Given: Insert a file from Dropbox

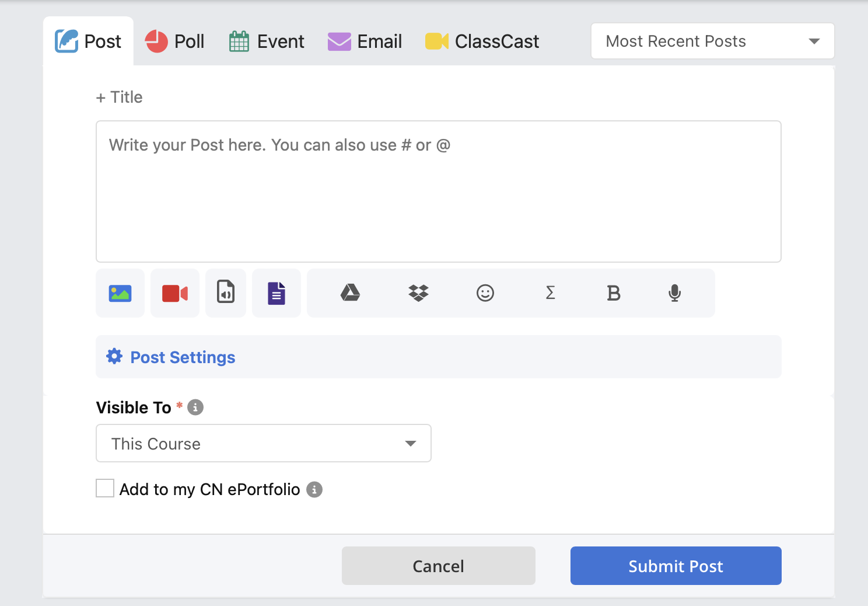Looking at the screenshot, I should (x=418, y=292).
